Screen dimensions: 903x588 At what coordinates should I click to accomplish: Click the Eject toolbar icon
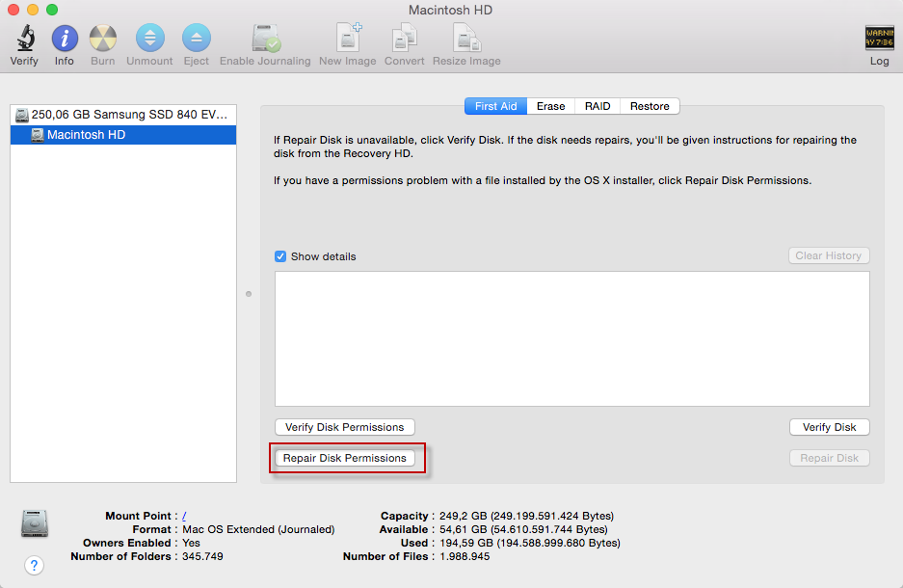coord(197,38)
